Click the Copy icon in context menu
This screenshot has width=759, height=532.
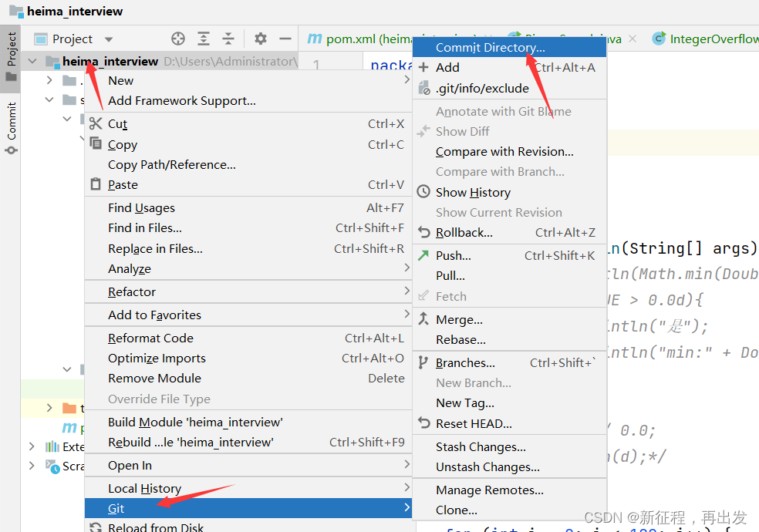point(96,143)
